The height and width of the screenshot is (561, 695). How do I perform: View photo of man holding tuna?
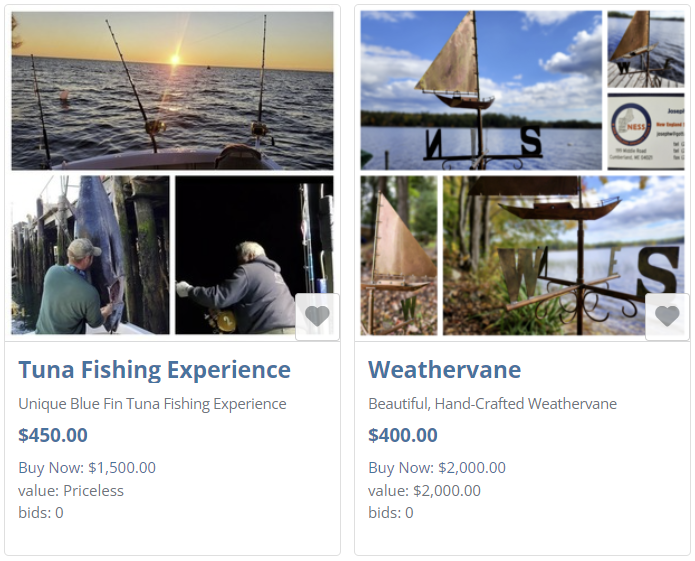pyautogui.click(x=90, y=255)
